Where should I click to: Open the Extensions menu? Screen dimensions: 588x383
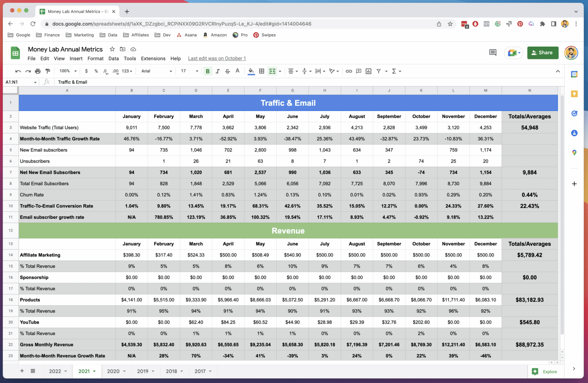(x=153, y=59)
